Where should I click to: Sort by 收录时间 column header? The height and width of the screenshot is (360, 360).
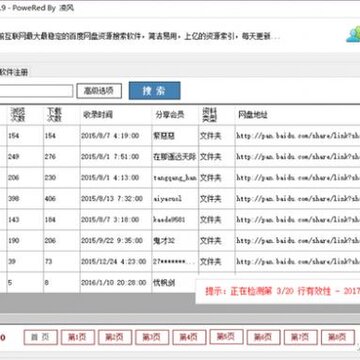point(98,115)
